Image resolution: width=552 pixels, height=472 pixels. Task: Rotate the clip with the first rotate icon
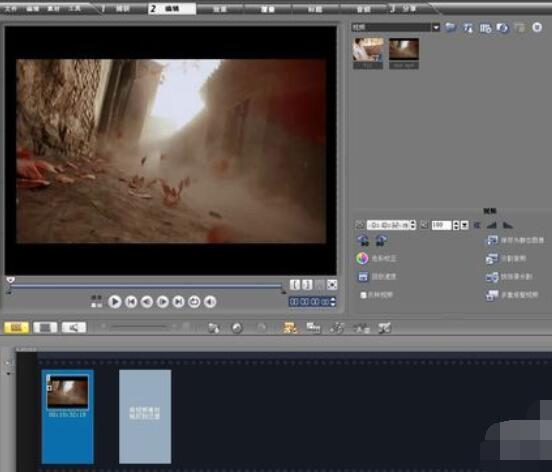click(363, 240)
